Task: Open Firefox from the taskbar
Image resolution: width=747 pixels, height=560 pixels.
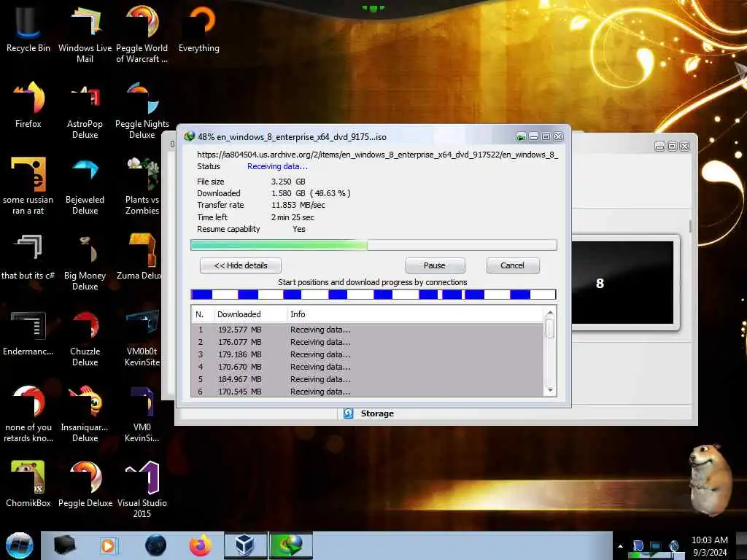Action: (x=200, y=545)
